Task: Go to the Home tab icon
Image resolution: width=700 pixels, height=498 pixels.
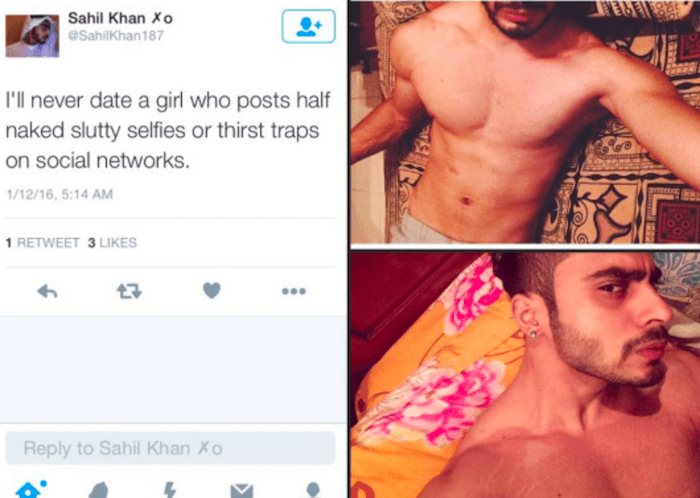Action: coord(31,489)
